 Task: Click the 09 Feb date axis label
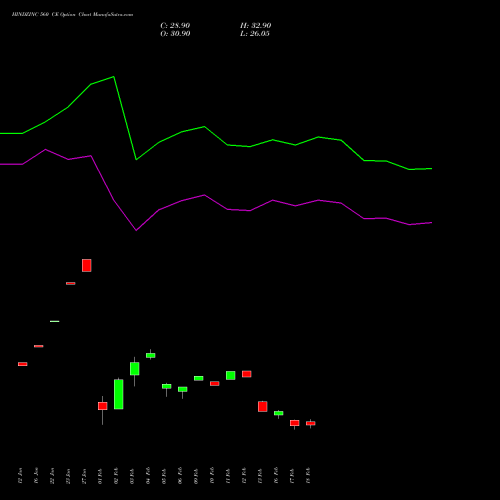click(196, 476)
